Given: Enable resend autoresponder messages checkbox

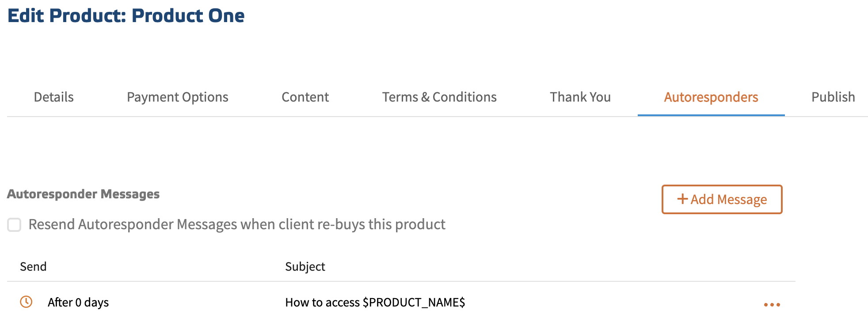Looking at the screenshot, I should pyautogui.click(x=14, y=225).
